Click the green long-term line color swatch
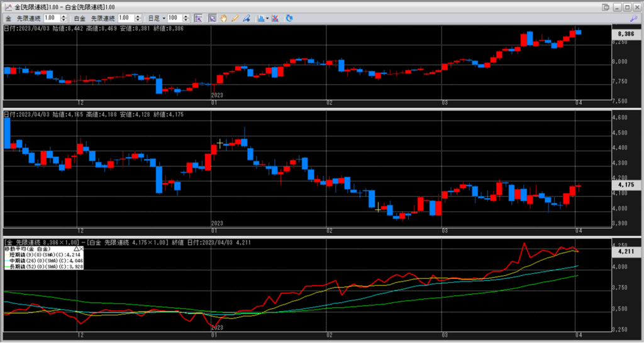The width and height of the screenshot is (644, 343). (7, 267)
